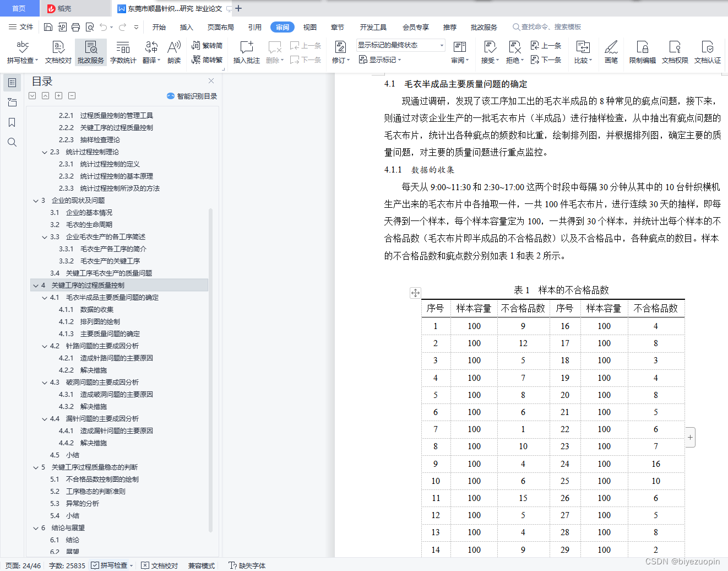Close the 目录 navigation panel
Image resolution: width=728 pixels, height=571 pixels.
211,80
